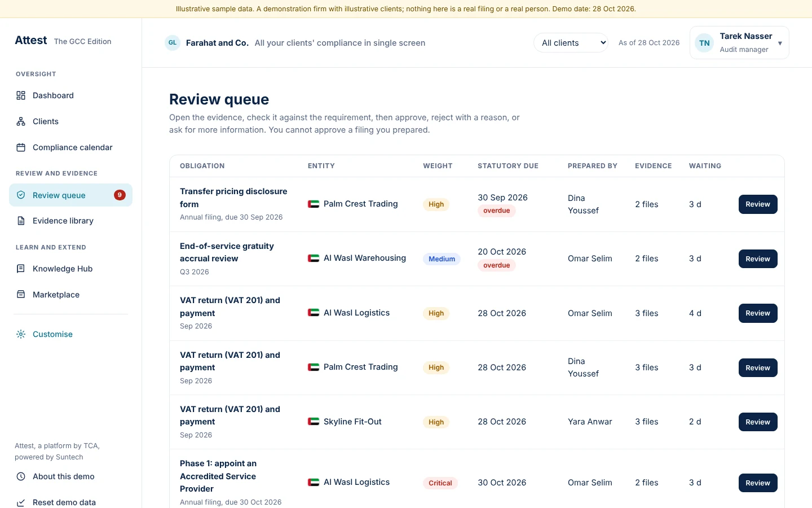This screenshot has width=812, height=508.
Task: Click the Waiting column header
Action: point(705,166)
